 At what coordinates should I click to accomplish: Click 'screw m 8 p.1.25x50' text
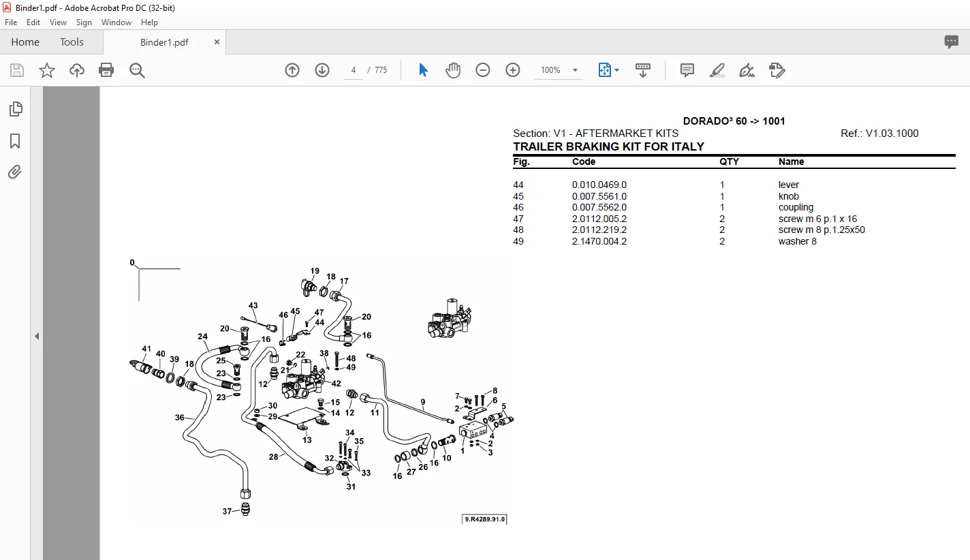[822, 230]
